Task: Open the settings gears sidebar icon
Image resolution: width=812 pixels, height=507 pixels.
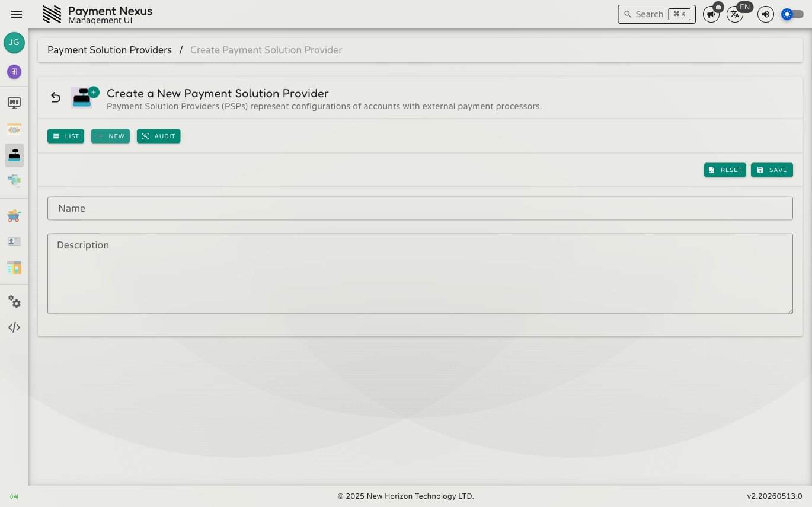Action: [14, 302]
